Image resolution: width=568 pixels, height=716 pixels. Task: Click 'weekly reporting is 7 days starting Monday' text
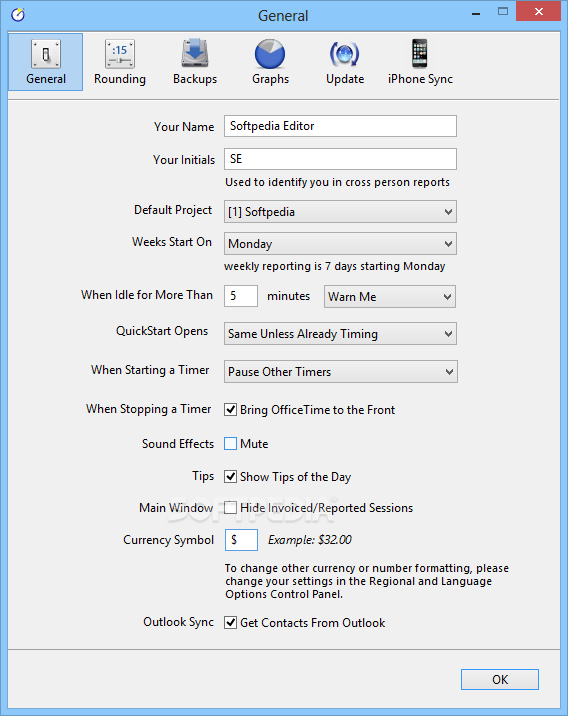point(335,266)
